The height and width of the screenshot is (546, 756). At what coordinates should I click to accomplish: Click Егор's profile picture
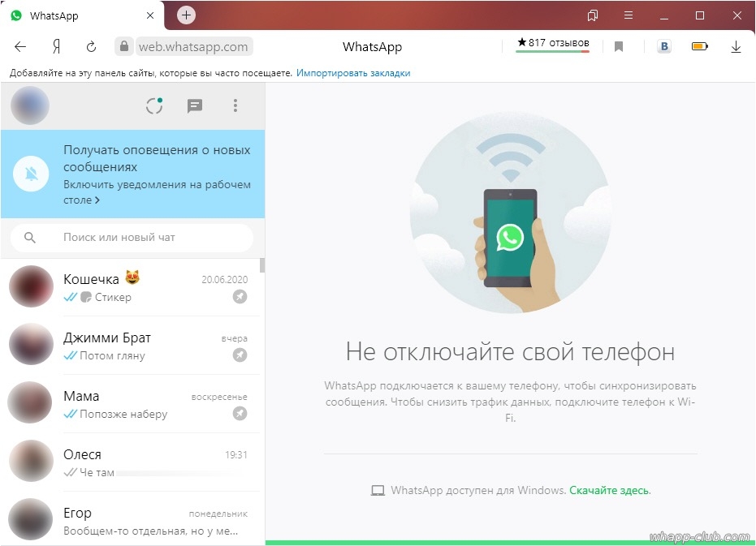click(x=30, y=519)
